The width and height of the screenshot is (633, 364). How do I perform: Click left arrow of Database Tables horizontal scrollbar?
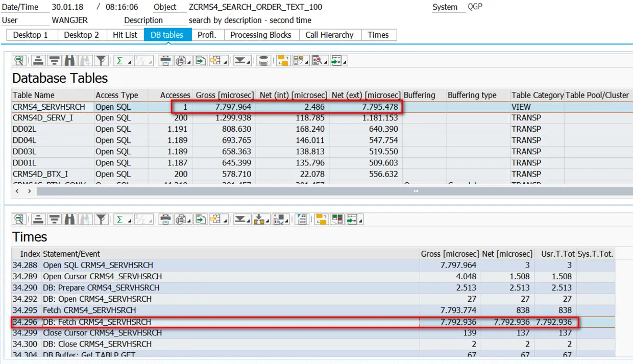pyautogui.click(x=17, y=191)
